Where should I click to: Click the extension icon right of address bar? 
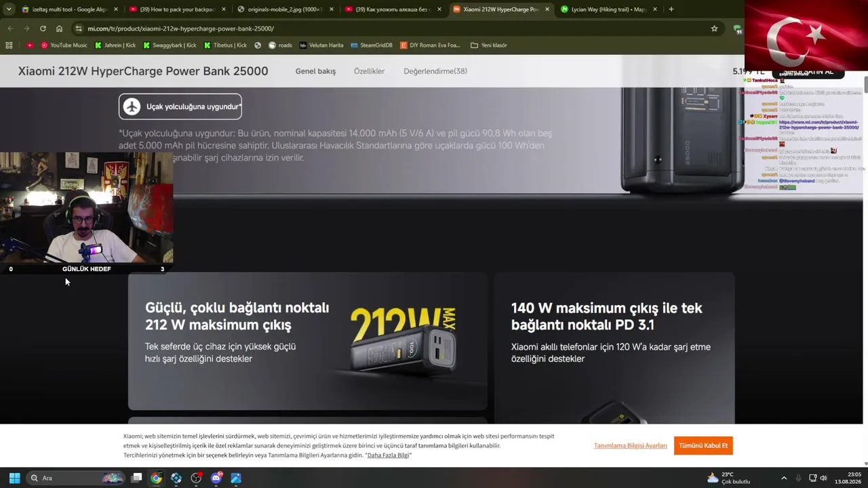point(736,28)
